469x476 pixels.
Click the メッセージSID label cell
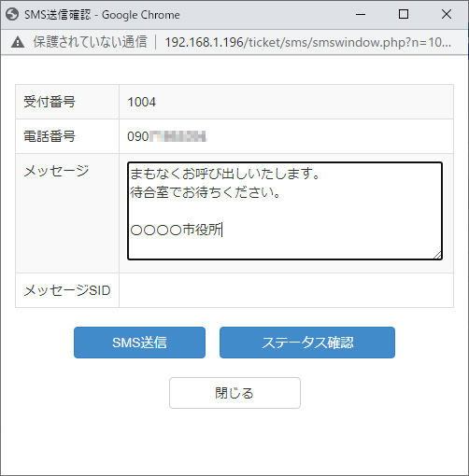point(67,290)
